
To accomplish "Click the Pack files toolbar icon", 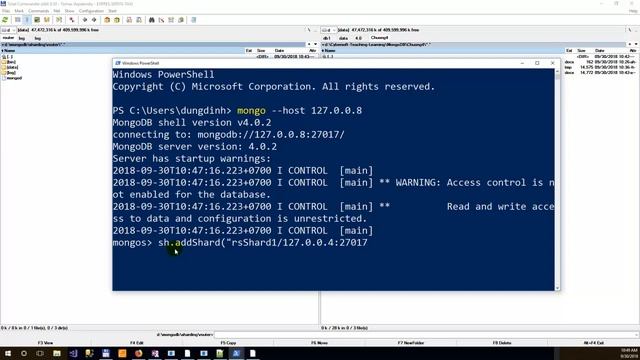I will pos(107,20).
